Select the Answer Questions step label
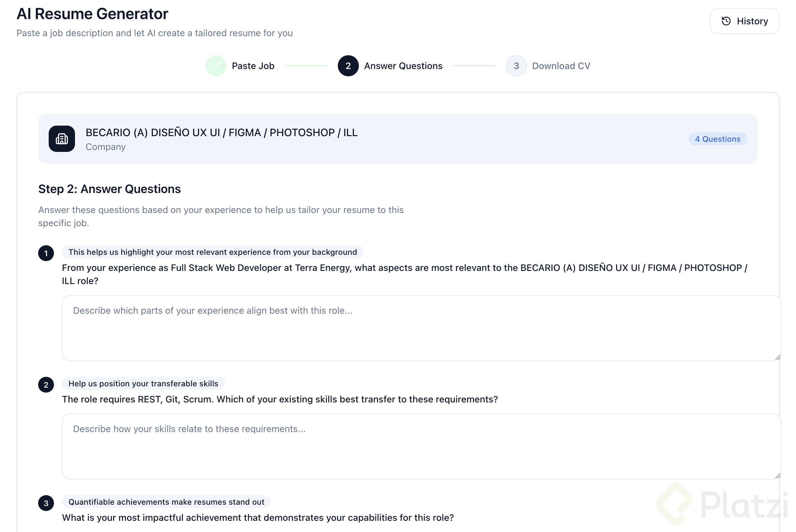Viewport: 796px width, 532px height. pos(403,66)
